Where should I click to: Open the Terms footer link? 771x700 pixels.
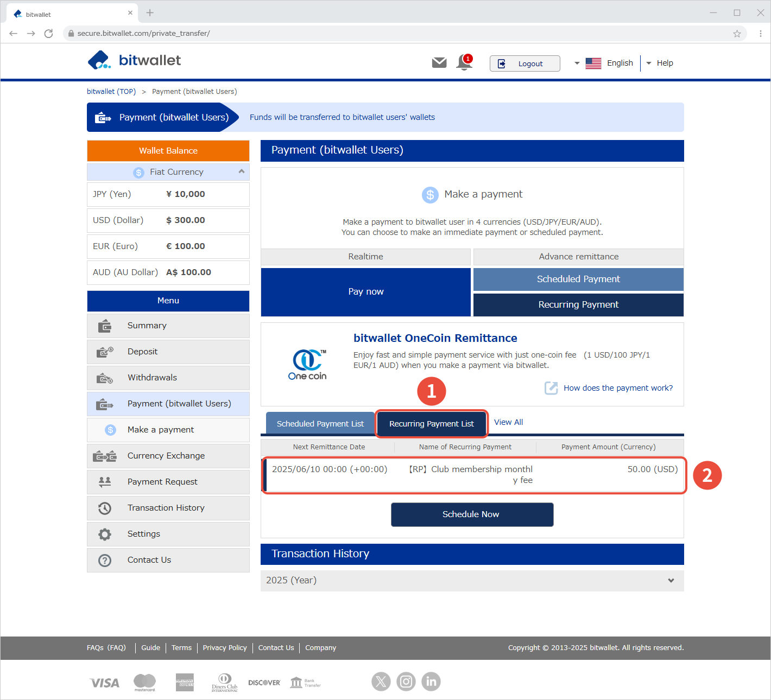point(181,648)
